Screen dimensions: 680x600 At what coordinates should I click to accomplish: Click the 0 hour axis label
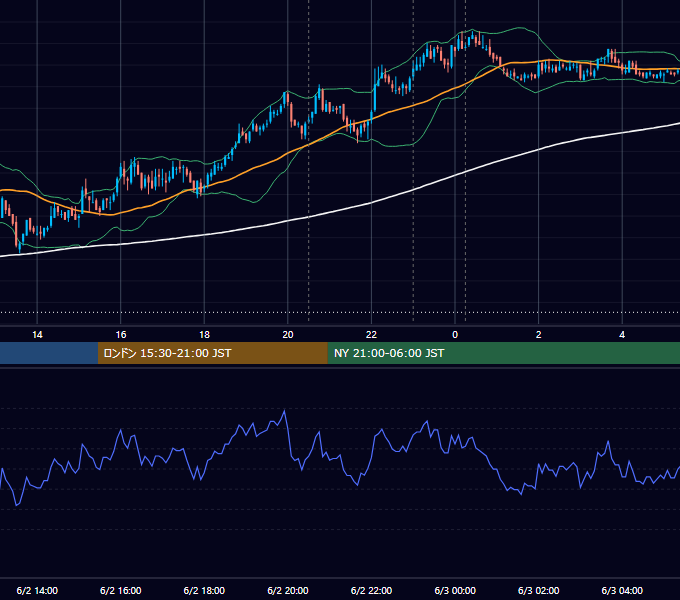tap(455, 335)
